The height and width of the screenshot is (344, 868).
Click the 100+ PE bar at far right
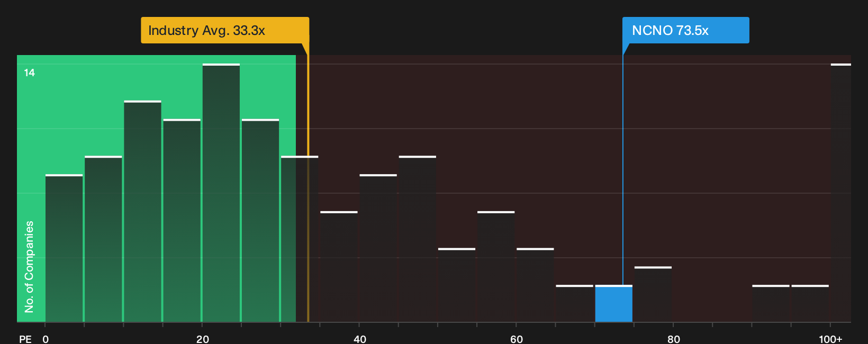(x=841, y=193)
